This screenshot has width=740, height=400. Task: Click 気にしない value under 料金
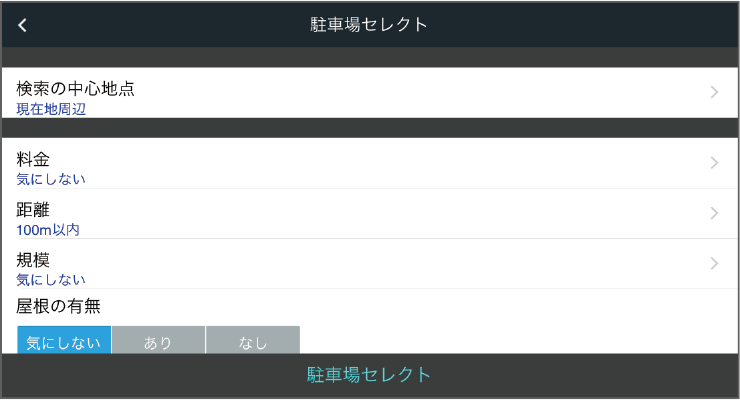pos(51,180)
